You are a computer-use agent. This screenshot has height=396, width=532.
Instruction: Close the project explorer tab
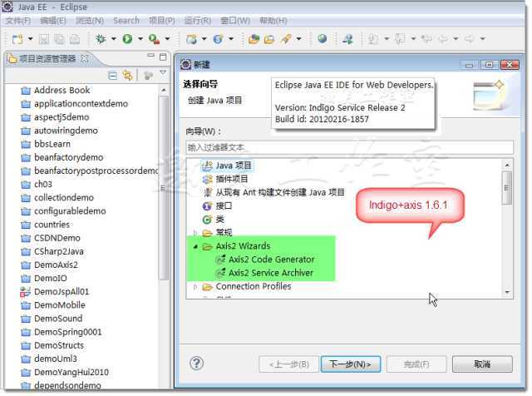[x=85, y=58]
